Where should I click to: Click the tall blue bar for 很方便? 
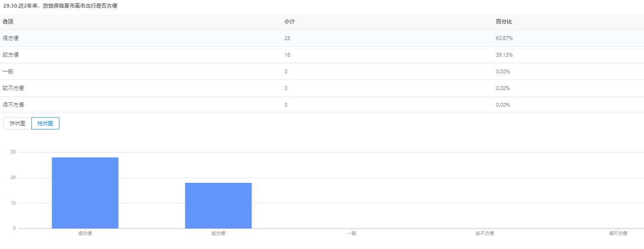tap(85, 193)
